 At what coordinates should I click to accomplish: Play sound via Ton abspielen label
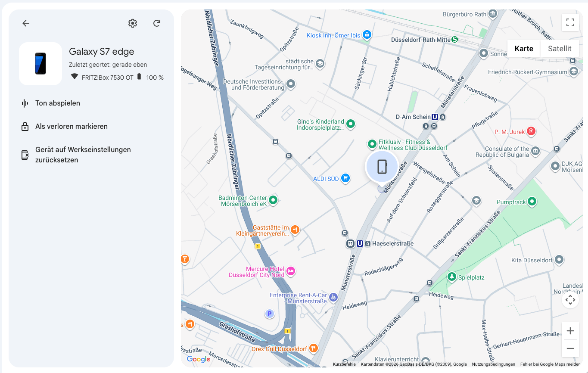(x=58, y=103)
